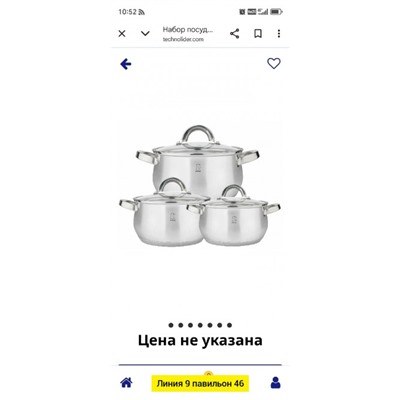Open the cookware set product image
Viewport: 400px width, 400px height.
coord(200,186)
